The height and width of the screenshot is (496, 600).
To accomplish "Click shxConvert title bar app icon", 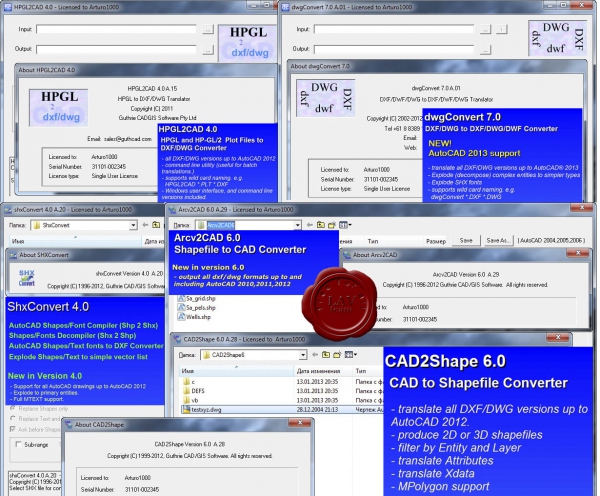I will pyautogui.click(x=8, y=210).
